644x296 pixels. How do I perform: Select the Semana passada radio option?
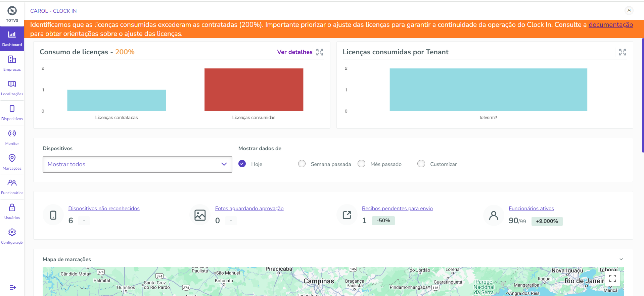click(x=302, y=164)
